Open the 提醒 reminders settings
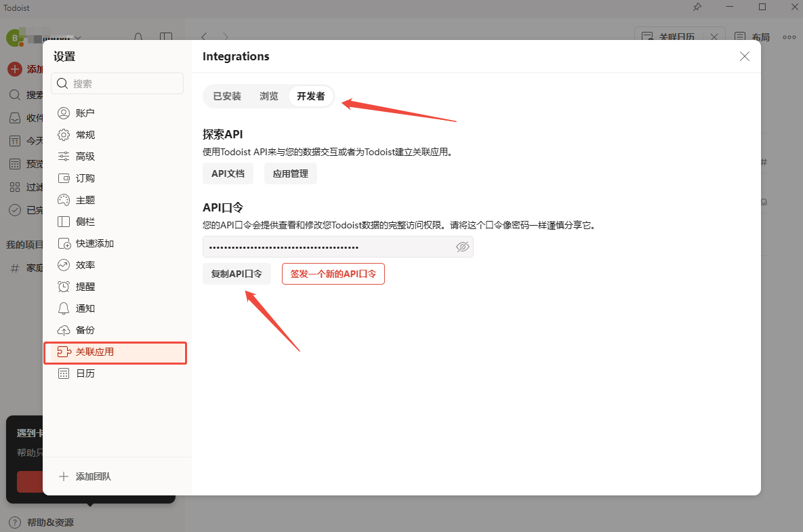 coord(86,286)
